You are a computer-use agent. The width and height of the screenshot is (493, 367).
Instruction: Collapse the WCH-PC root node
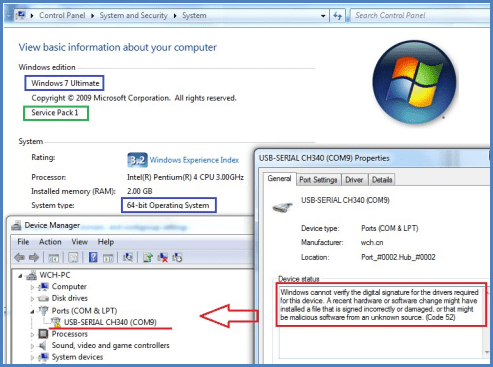pyautogui.click(x=20, y=276)
